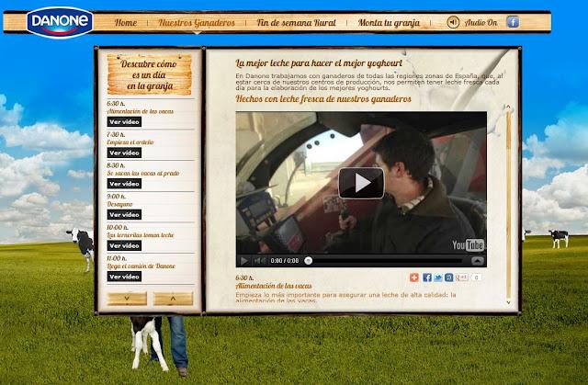Click Hechos con leche fresca heading

[323, 99]
